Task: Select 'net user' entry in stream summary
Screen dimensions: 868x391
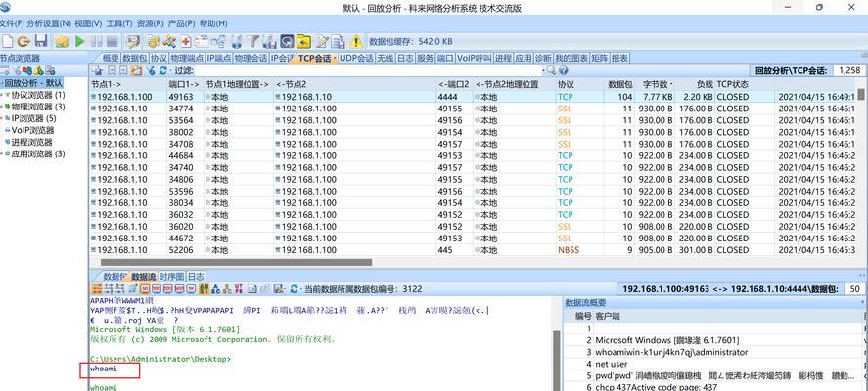Action: pyautogui.click(x=611, y=364)
